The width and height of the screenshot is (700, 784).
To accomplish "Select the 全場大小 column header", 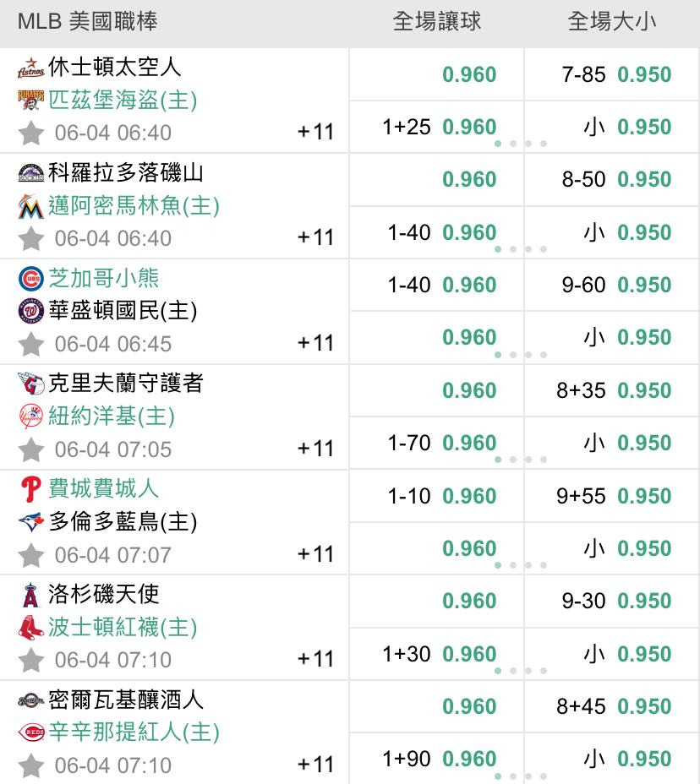I will point(611,22).
